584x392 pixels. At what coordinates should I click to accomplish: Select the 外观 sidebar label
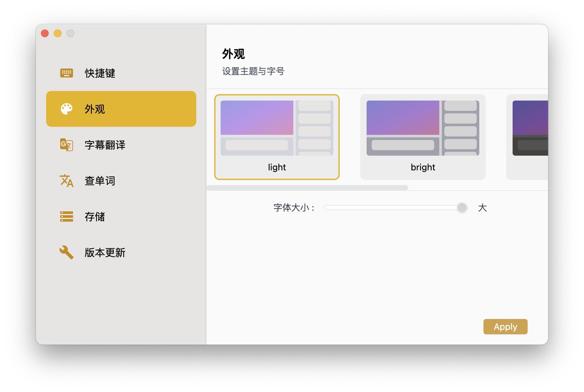95,109
